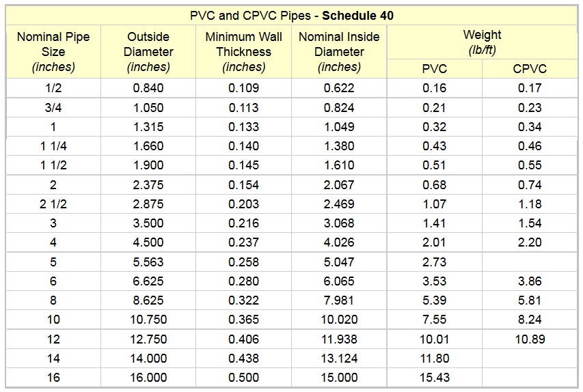
Task: Click the 10.89 CPVC weight value
Action: tap(530, 339)
